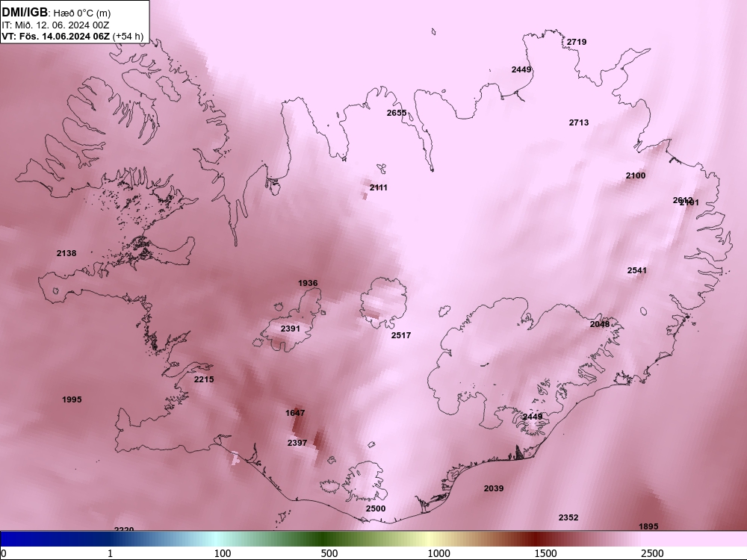Select the 2397 label
This screenshot has height=560, width=747.
297,443
